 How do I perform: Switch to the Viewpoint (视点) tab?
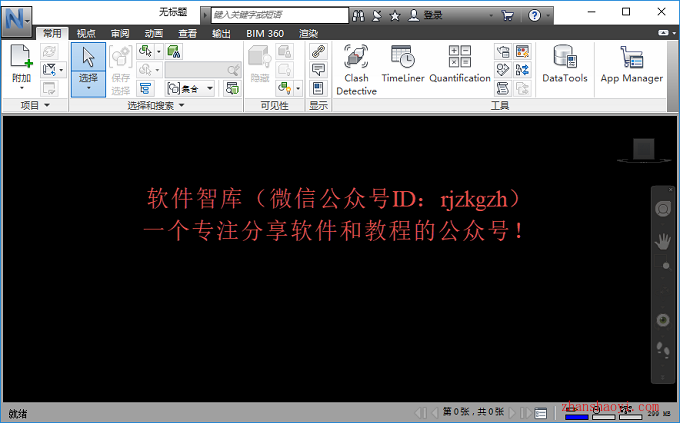pos(86,33)
